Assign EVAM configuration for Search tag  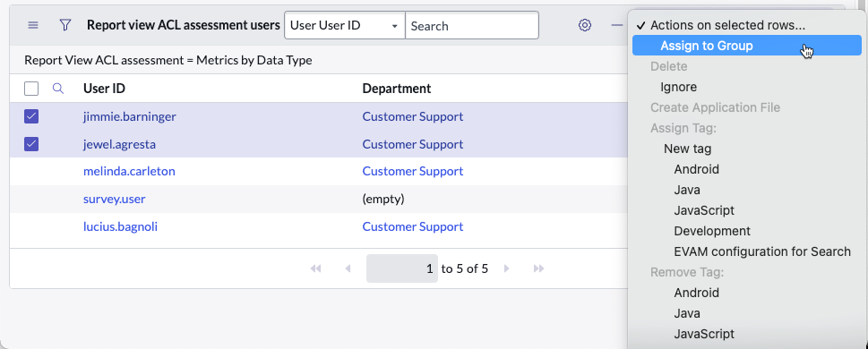tap(762, 251)
